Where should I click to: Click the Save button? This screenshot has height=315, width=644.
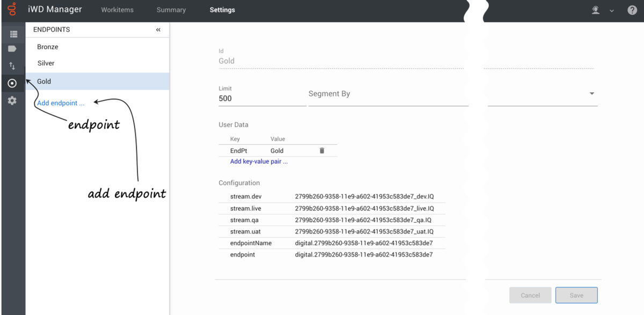576,295
